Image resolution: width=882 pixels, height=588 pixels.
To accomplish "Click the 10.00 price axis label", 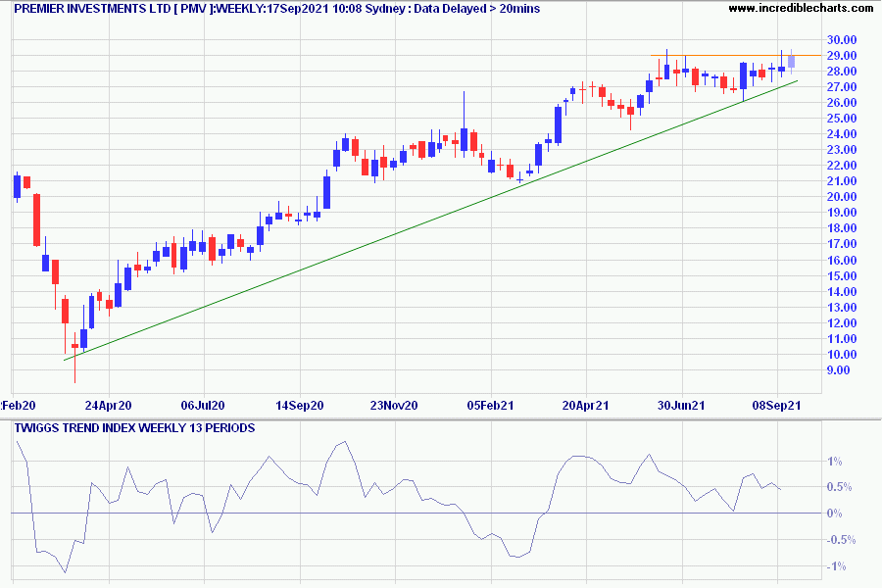I will click(x=842, y=355).
